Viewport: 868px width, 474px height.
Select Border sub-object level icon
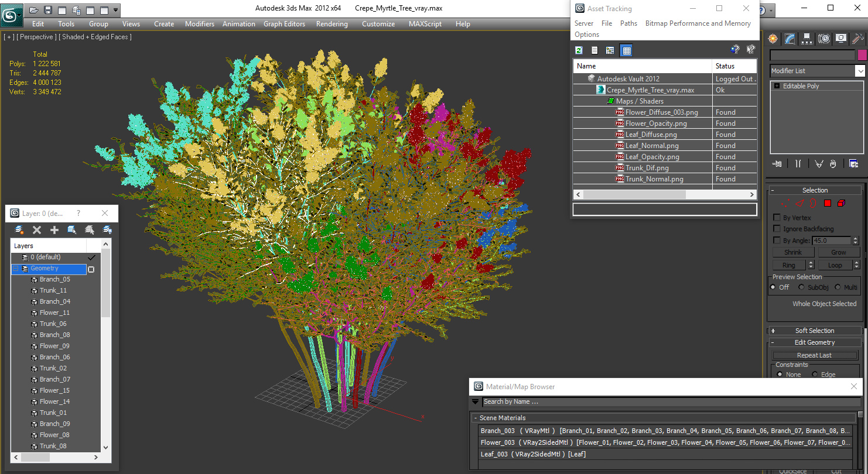click(x=814, y=203)
